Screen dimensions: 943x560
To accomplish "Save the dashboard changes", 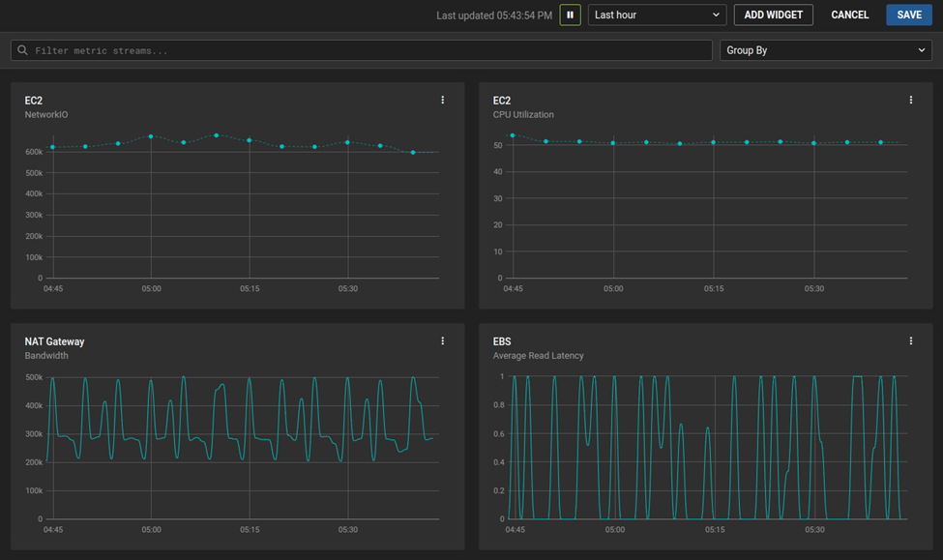I will pyautogui.click(x=909, y=15).
